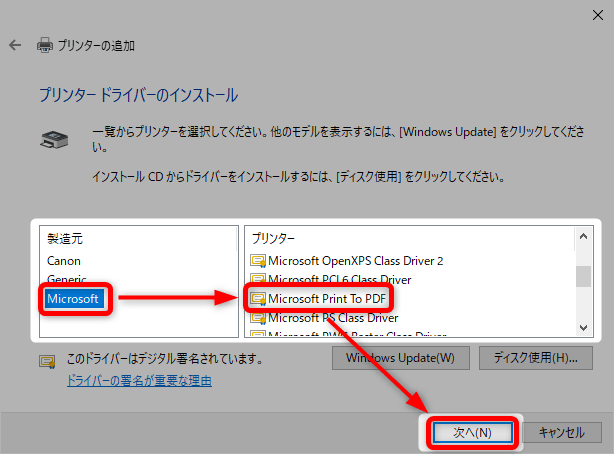Choose Microsoft PCL6 Class Driver
This screenshot has width=614, height=454.
pos(340,280)
